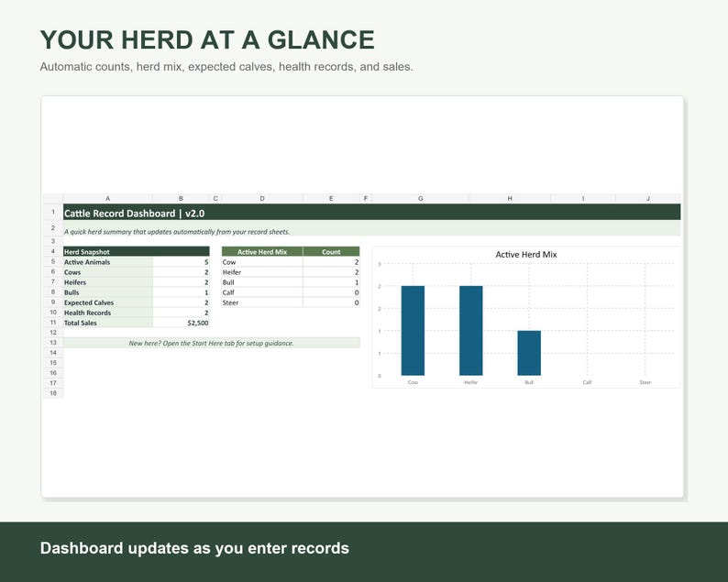Select column H header
Image resolution: width=728 pixels, height=582 pixels.
[x=510, y=199]
